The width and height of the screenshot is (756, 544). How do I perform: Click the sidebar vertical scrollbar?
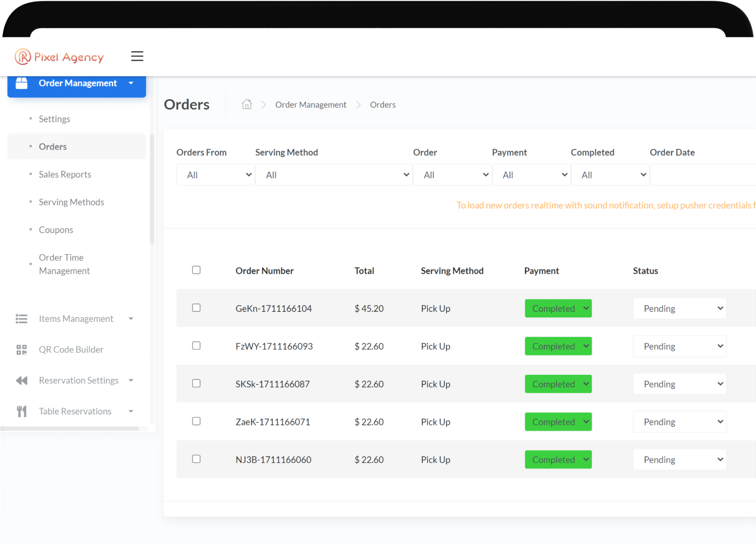tap(152, 189)
